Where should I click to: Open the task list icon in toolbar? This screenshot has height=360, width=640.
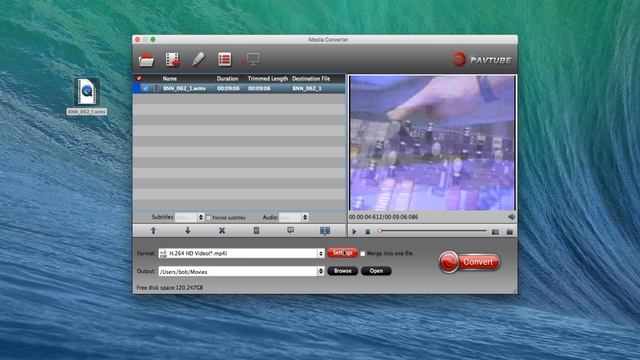click(x=224, y=60)
